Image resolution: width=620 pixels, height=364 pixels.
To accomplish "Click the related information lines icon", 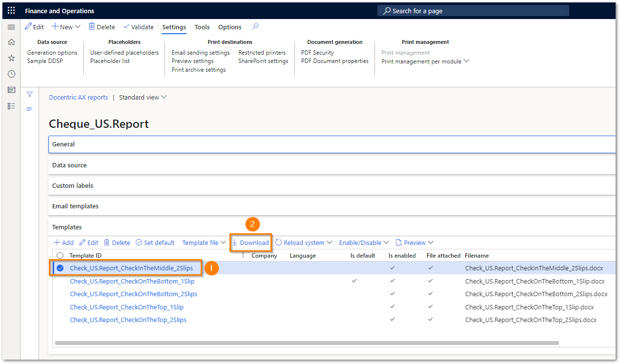I will [29, 109].
